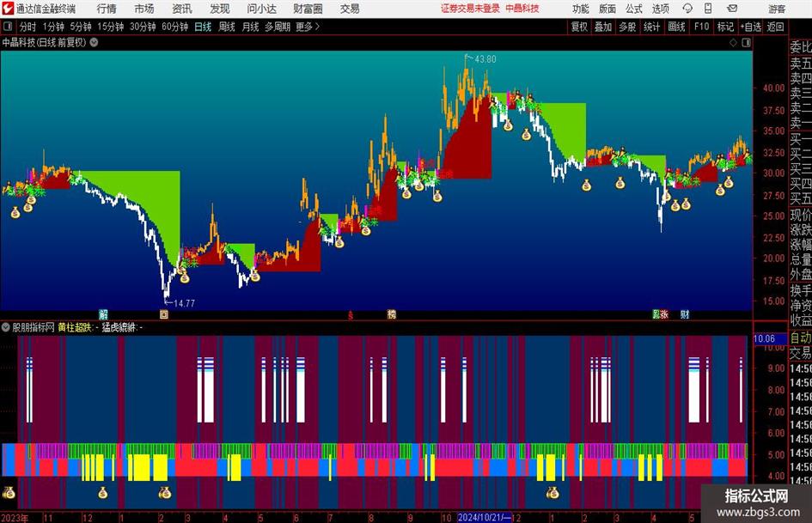The width and height of the screenshot is (812, 523).
Task: Toggle the left panel icon beside 分时
Action: pyautogui.click(x=8, y=27)
